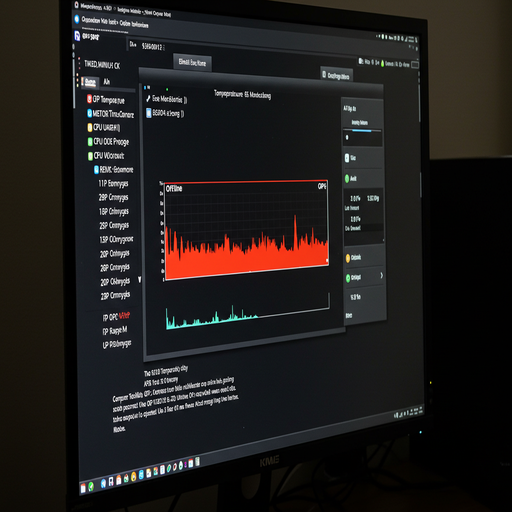512x512 pixels.
Task: Click the yellow icon beside 'CPU UA…' row
Action: pos(89,127)
